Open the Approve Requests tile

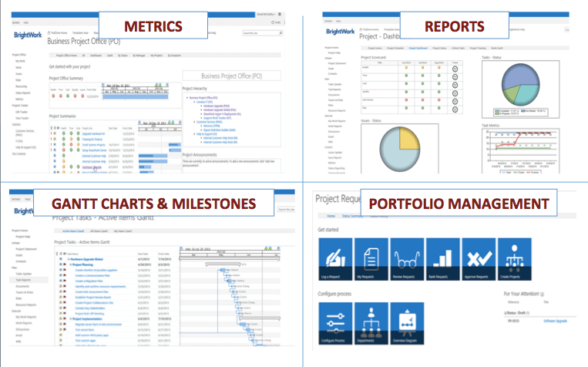coord(479,259)
